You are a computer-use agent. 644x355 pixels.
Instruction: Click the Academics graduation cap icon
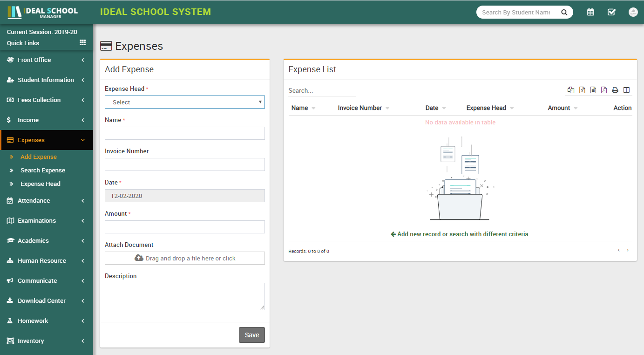(10, 240)
